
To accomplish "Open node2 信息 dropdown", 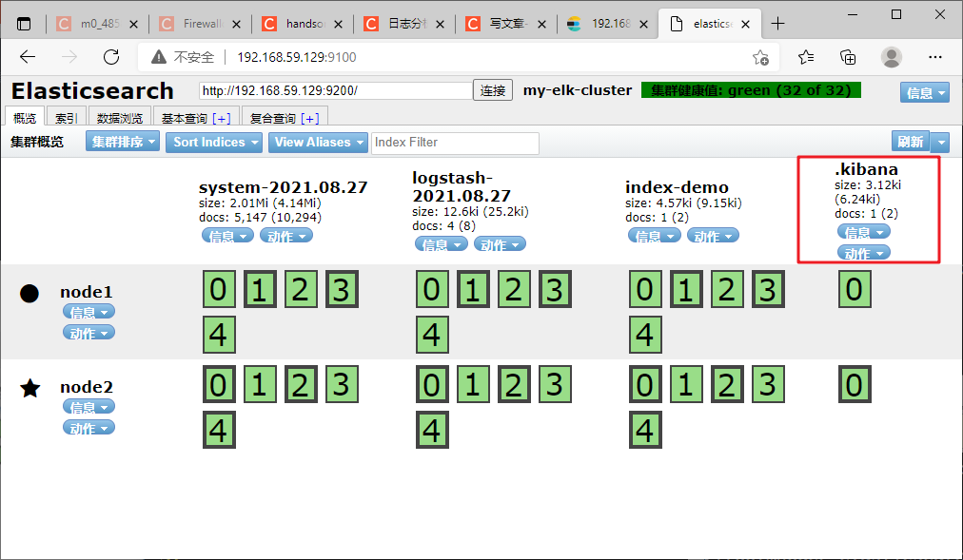I will point(88,407).
